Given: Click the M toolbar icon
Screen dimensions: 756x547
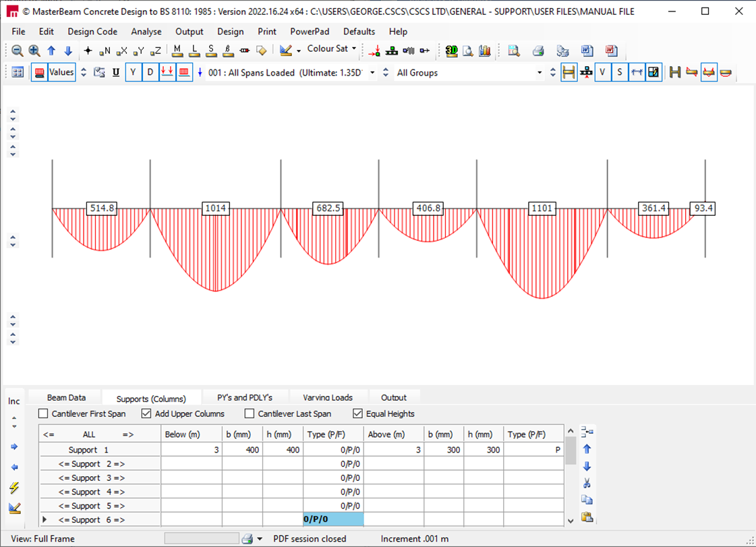Looking at the screenshot, I should click(177, 51).
